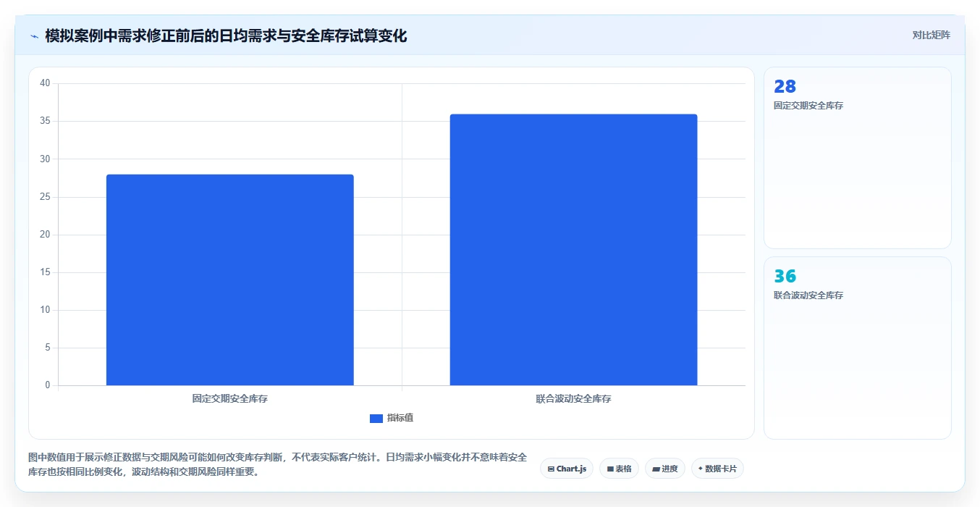This screenshot has height=507, width=980.
Task: Click the blue bar for 固定交期安全库存
Action: pyautogui.click(x=230, y=280)
